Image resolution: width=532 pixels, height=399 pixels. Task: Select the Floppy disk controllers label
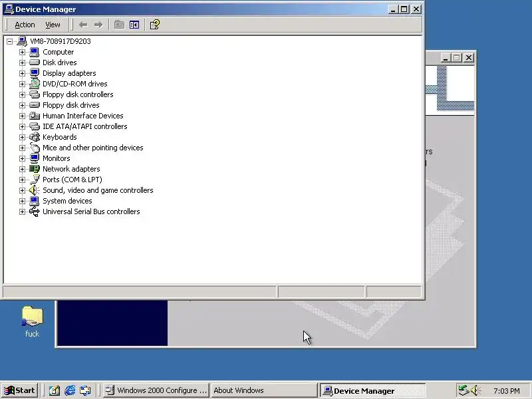(x=78, y=94)
